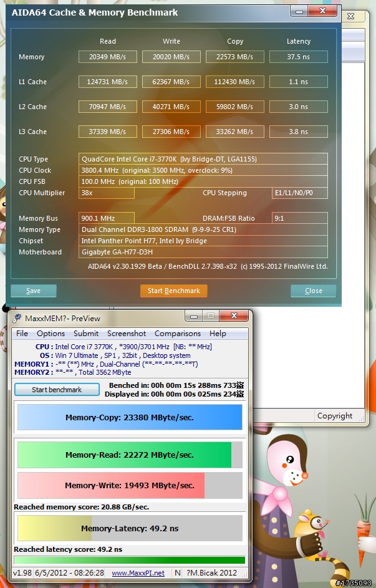Click MaxxMEM OS line Win 7 Ultimate
Image resolution: width=376 pixels, height=588 pixels.
[x=115, y=355]
